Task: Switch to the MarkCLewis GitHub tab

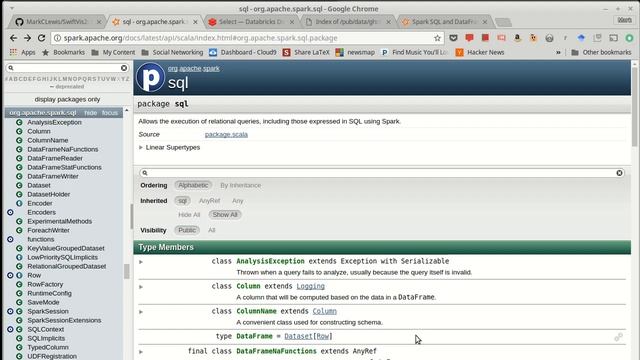Action: (x=58, y=22)
